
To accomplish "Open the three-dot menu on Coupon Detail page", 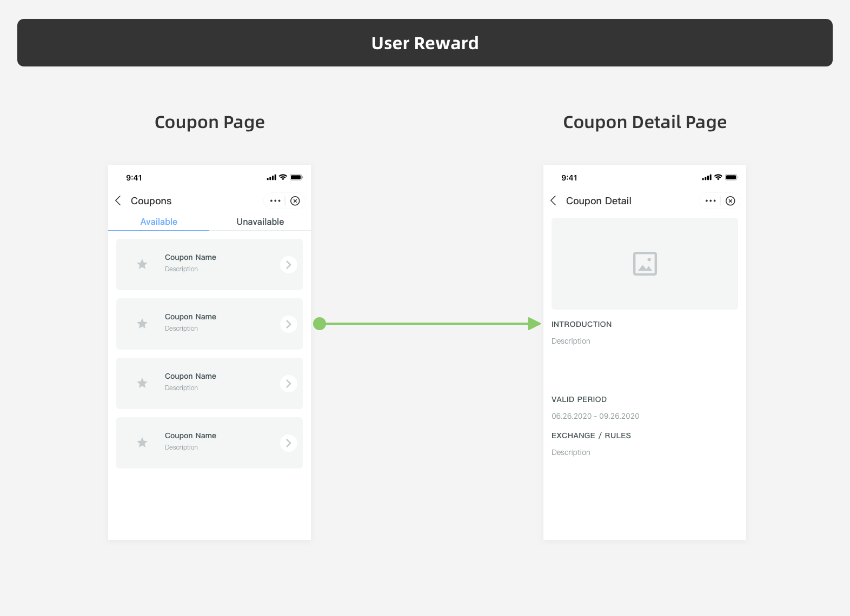I will click(710, 201).
